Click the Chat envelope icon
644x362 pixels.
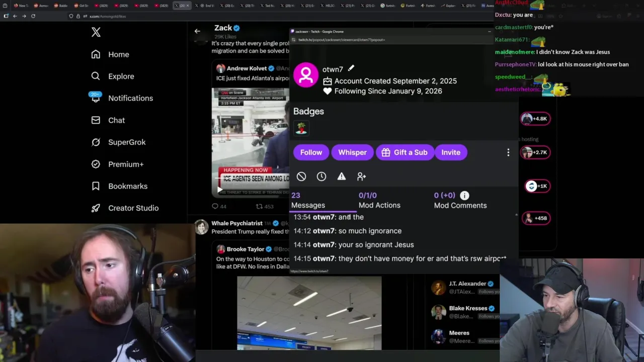pyautogui.click(x=96, y=120)
